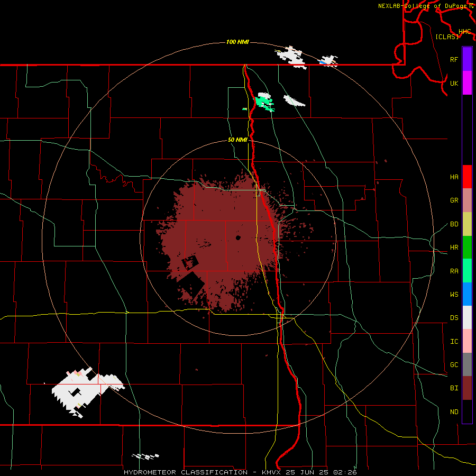476x476 pixels.
Task: Click the BD legend label
Action: pos(454,224)
